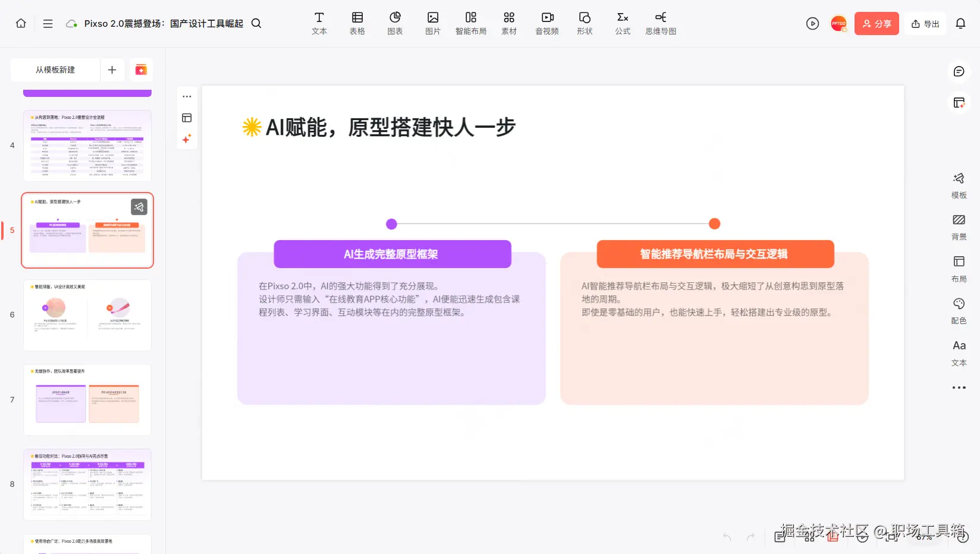The width and height of the screenshot is (980, 554).
Task: Open the 文本 text style panel
Action: click(x=959, y=353)
